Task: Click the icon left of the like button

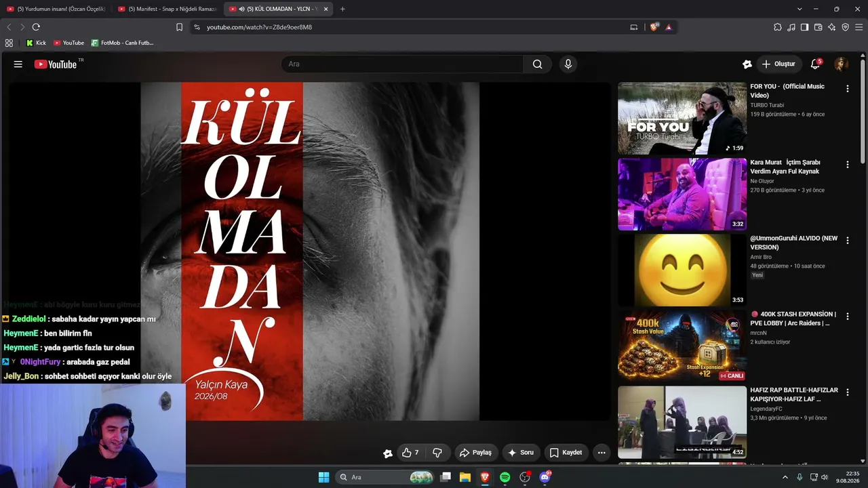Action: (x=388, y=453)
